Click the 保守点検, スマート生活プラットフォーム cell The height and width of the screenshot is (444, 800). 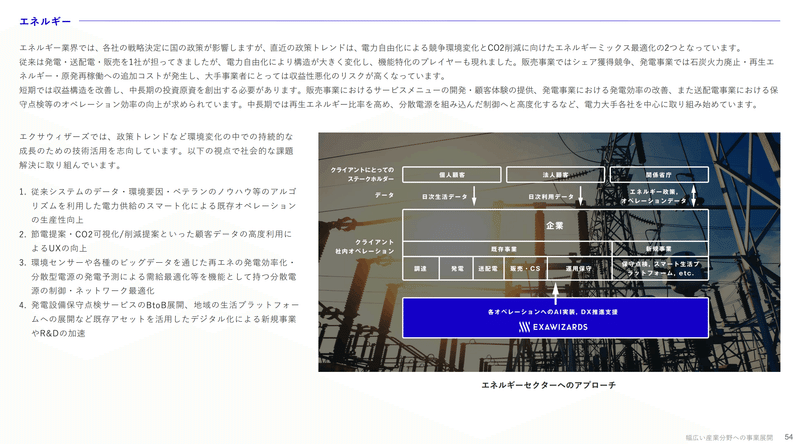pos(660,268)
